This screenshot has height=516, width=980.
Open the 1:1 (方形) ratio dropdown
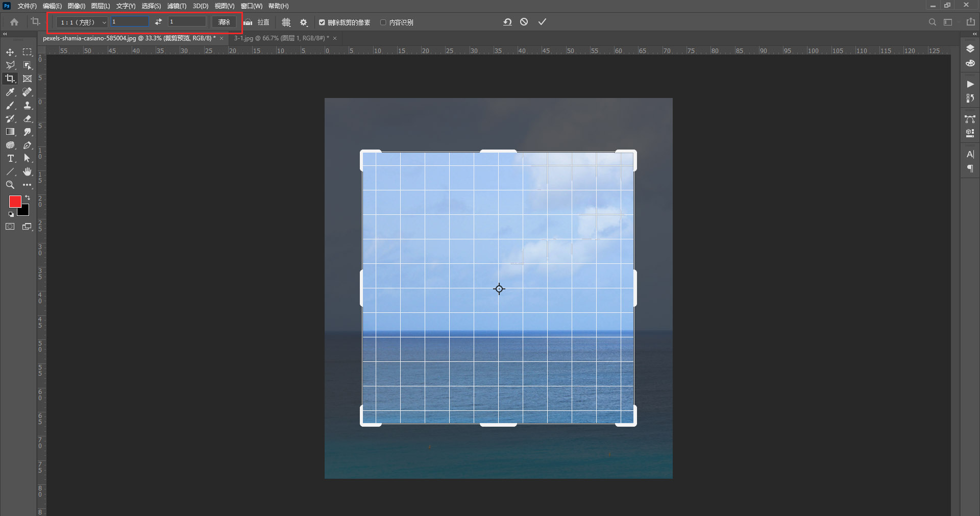pos(82,22)
